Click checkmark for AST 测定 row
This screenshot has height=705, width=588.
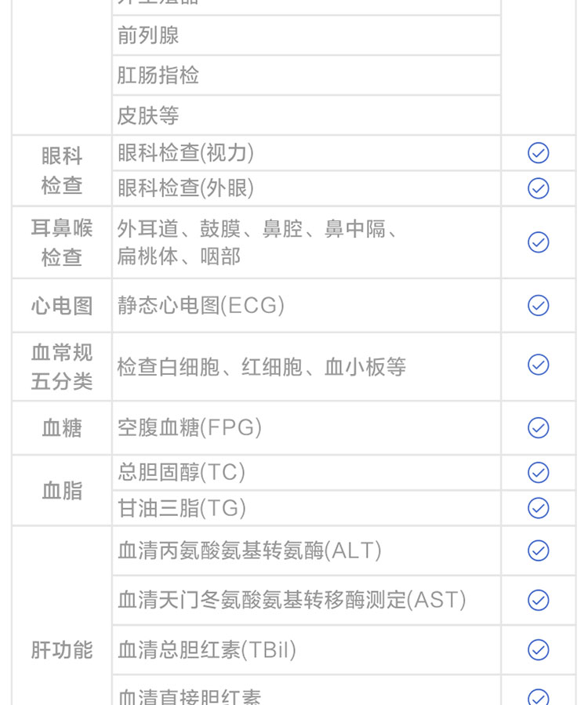coord(538,600)
